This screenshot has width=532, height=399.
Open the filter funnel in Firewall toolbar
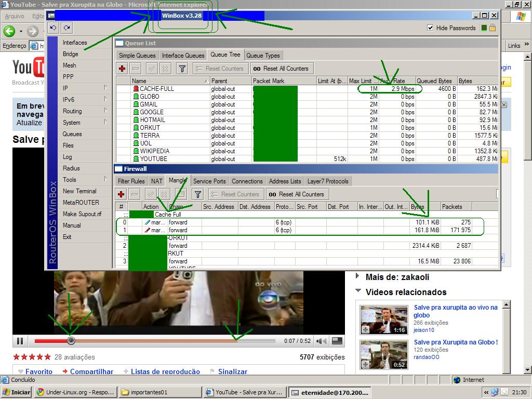[197, 194]
